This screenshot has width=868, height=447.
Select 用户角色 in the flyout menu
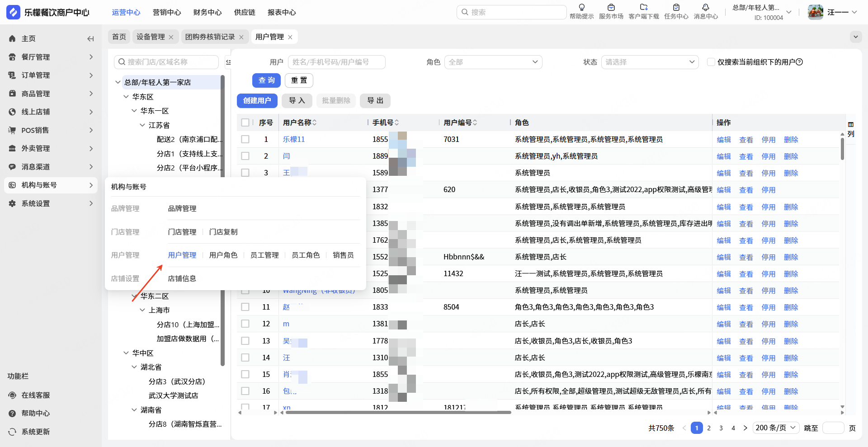[223, 255]
